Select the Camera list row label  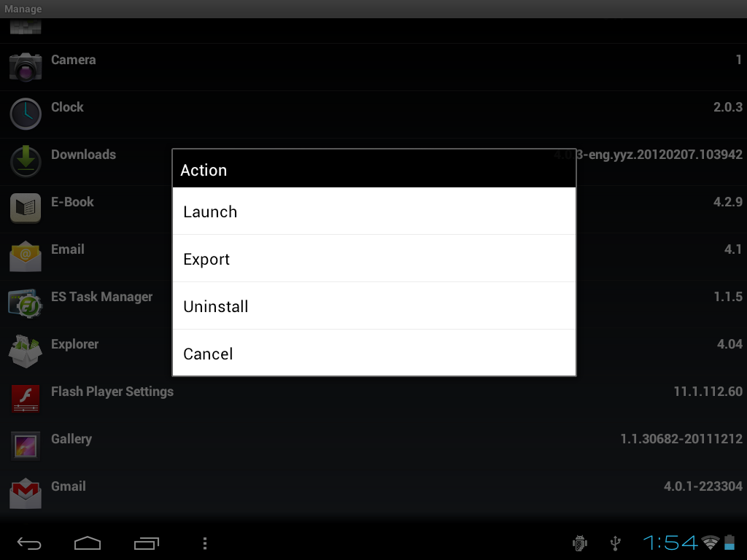tap(74, 60)
